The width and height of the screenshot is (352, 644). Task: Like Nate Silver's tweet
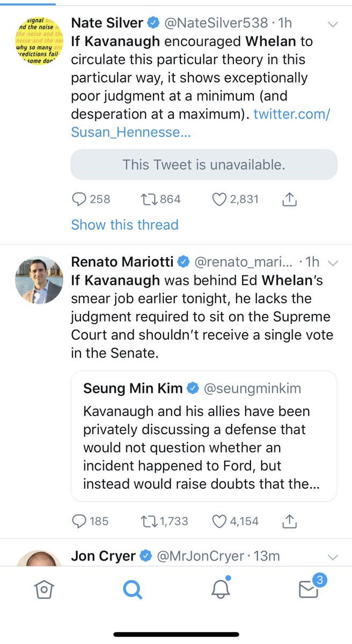tap(219, 200)
